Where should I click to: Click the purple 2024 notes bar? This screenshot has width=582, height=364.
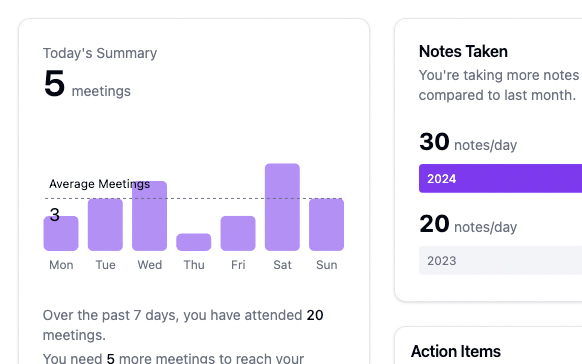coord(500,178)
